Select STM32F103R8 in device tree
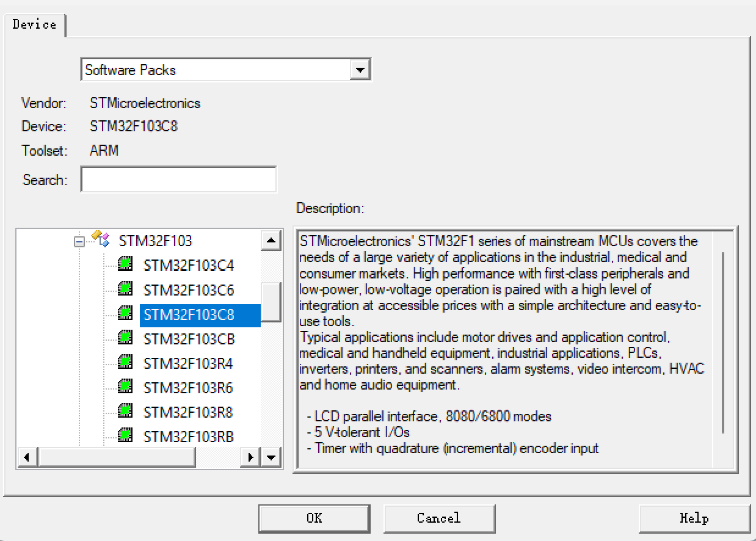The height and width of the screenshot is (541, 756). coord(189,413)
